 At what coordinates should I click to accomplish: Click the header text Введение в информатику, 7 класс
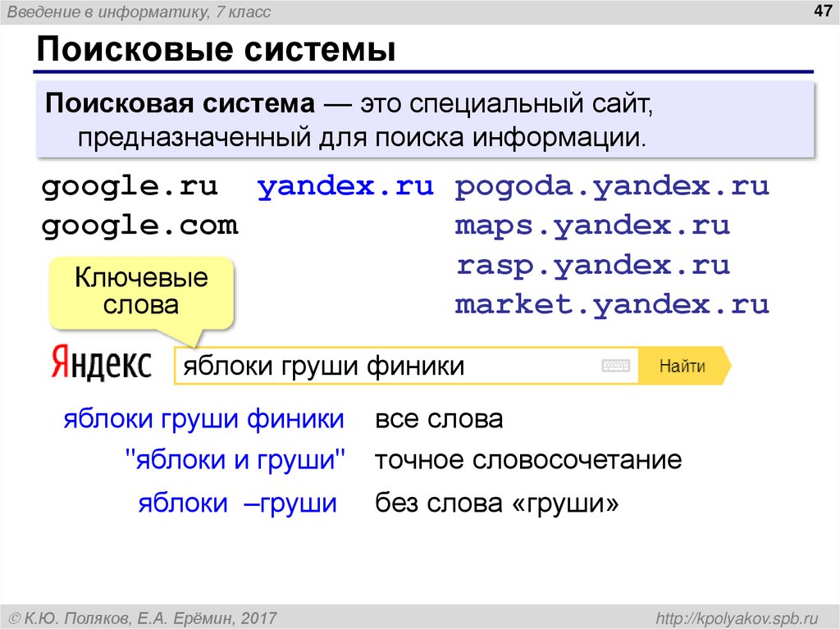click(139, 11)
